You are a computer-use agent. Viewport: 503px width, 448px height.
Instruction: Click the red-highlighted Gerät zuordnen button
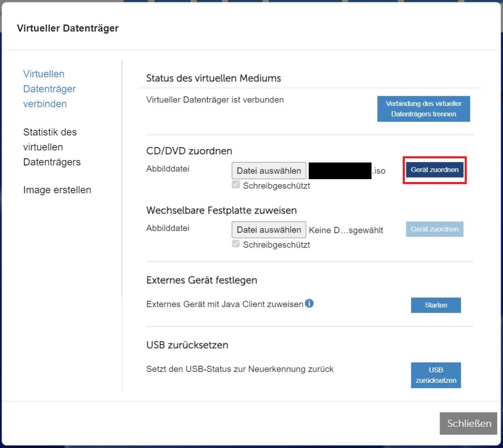(x=434, y=169)
